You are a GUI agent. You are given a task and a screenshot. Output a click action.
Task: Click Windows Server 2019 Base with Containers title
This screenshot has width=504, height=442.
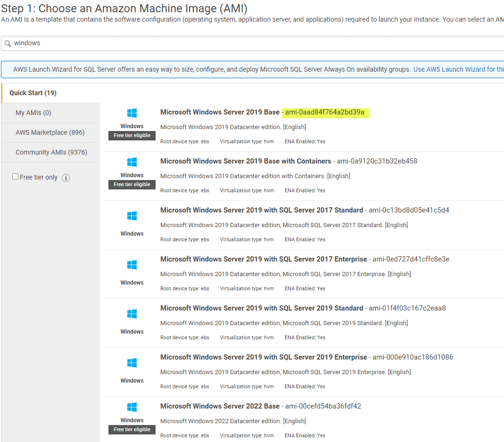[246, 161]
